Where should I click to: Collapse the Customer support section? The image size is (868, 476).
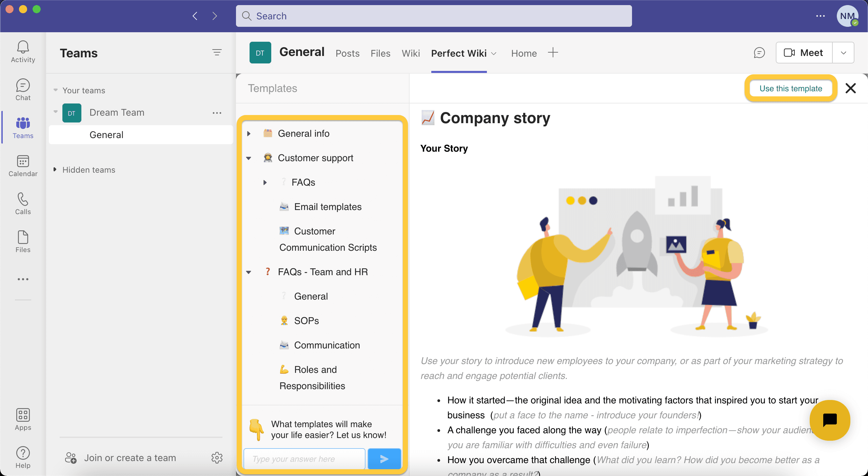(x=249, y=158)
